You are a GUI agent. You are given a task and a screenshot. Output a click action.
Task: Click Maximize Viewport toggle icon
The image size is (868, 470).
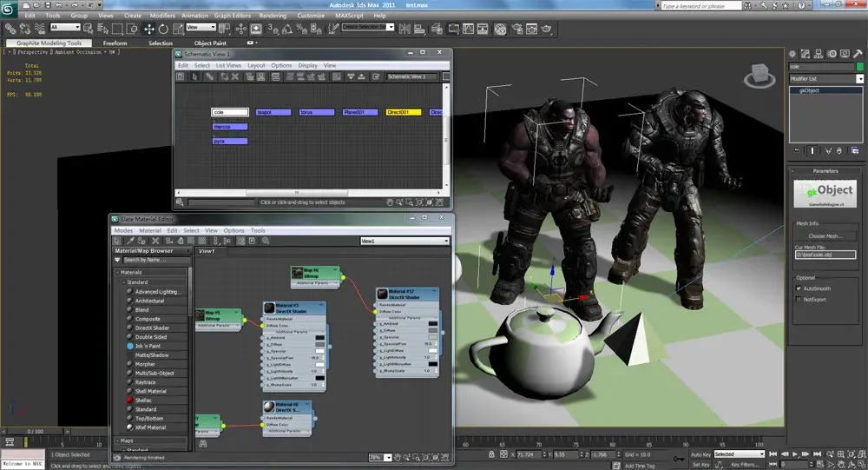pyautogui.click(x=861, y=465)
